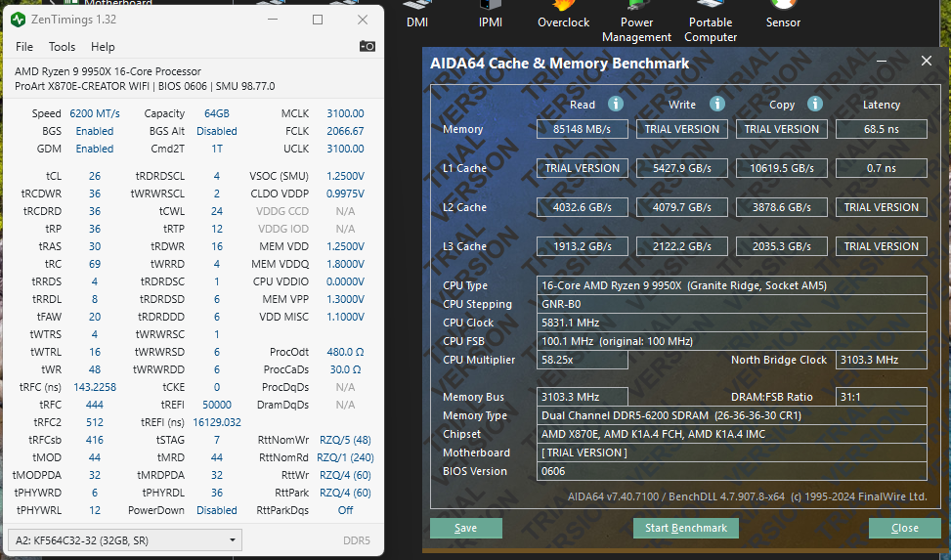
Task: Click the Close button in AIDA64
Action: (x=904, y=528)
